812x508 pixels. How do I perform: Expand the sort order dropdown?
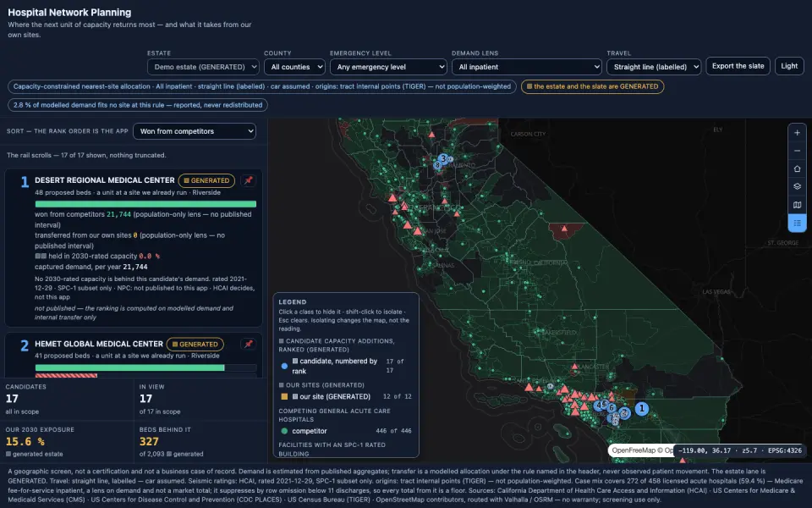pos(195,131)
